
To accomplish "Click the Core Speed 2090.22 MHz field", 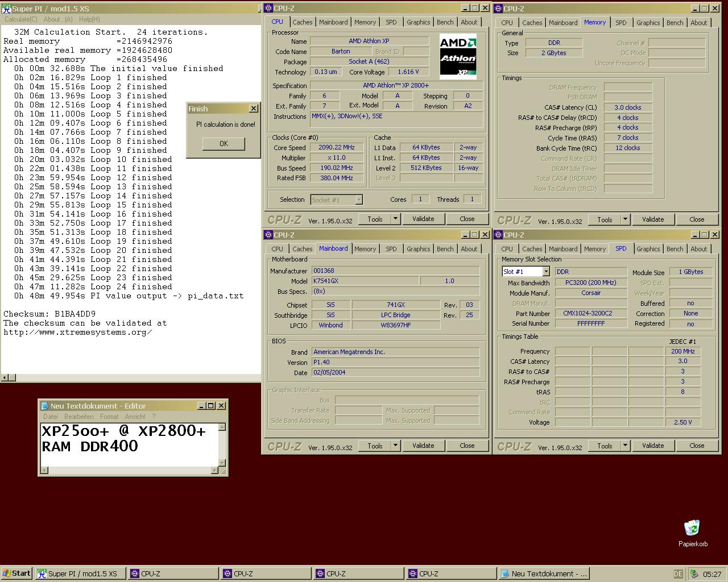I will click(336, 147).
